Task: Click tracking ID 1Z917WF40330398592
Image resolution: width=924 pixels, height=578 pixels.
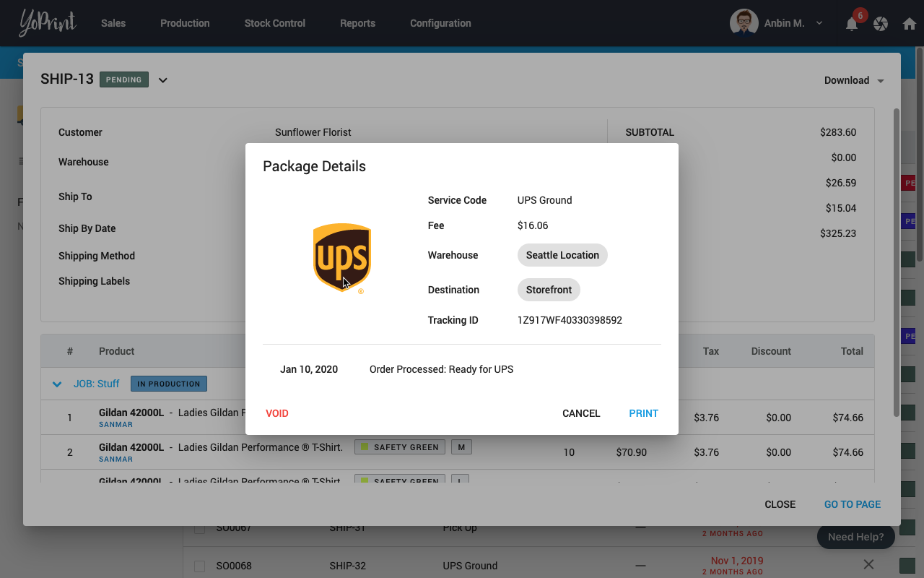Action: (x=570, y=320)
